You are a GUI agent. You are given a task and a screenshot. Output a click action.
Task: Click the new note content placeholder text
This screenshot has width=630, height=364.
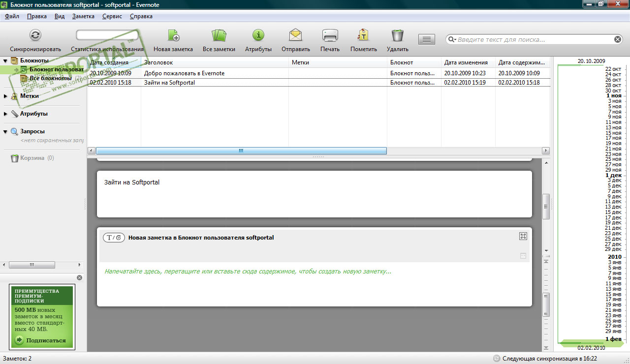248,272
